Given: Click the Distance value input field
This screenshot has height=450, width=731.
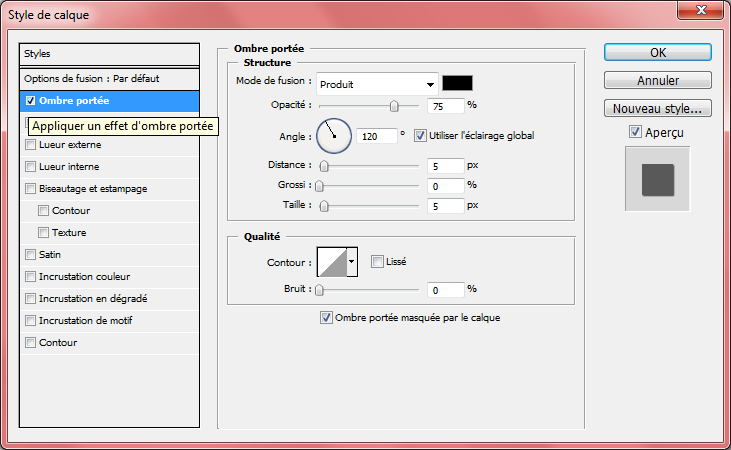Looking at the screenshot, I should pos(443,165).
